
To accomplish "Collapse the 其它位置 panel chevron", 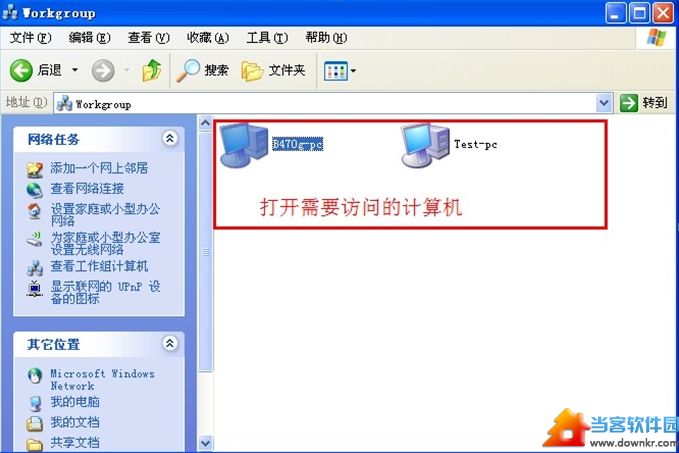I will [x=170, y=343].
